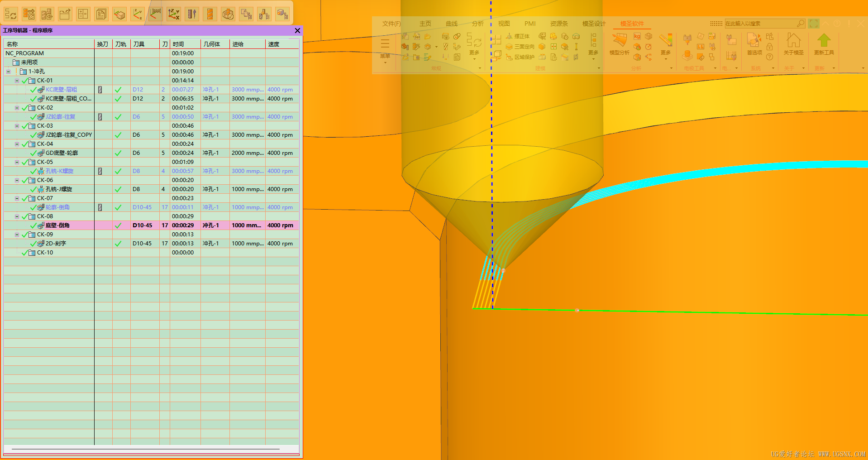This screenshot has height=460, width=868.
Task: Click the ZYX coordinate system icon
Action: tap(174, 14)
